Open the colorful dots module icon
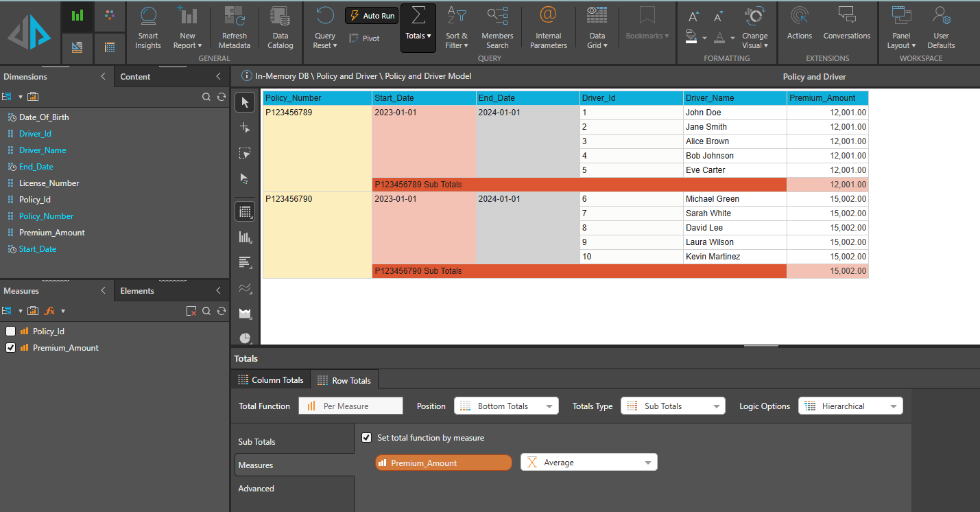 (110, 16)
